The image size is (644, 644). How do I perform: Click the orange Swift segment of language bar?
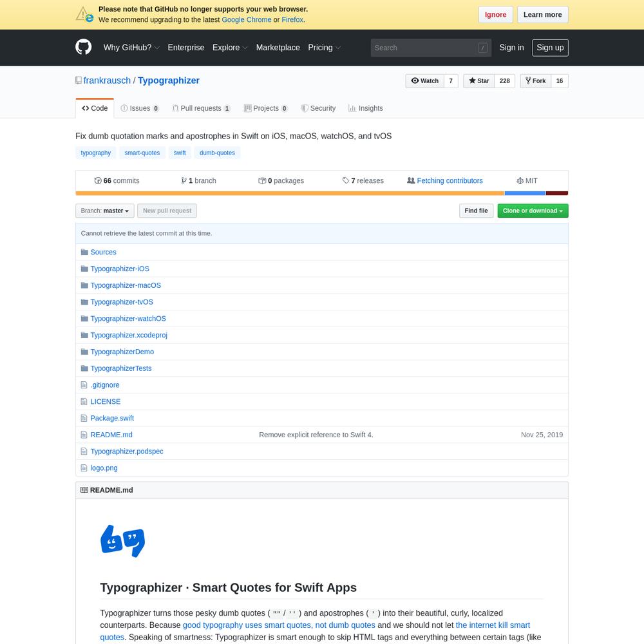[290, 193]
